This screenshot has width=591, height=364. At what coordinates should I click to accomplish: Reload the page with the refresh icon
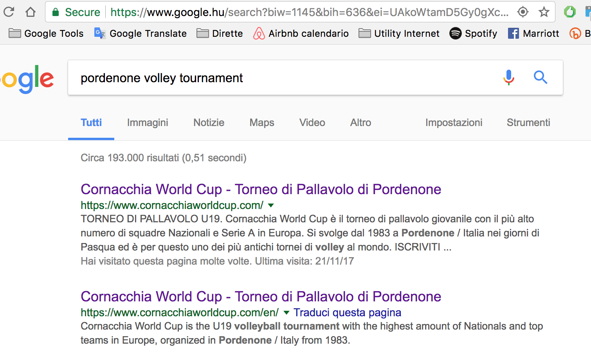[9, 12]
